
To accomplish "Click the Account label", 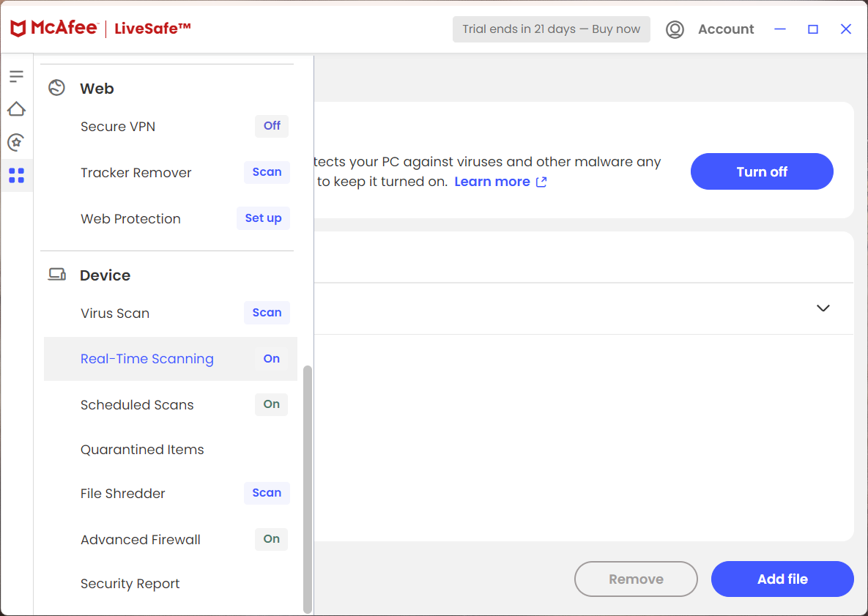I will (726, 29).
